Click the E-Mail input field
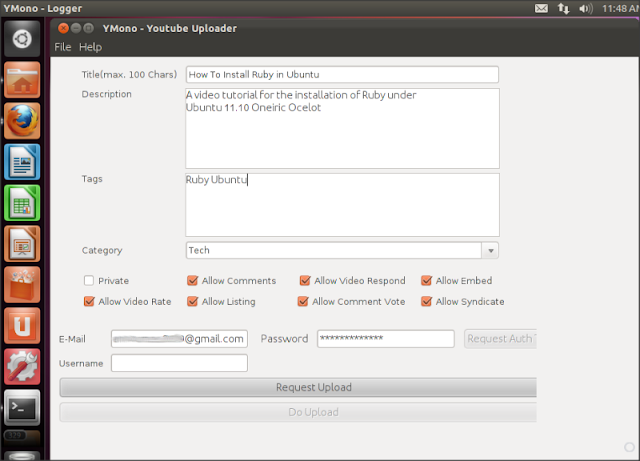 click(179, 339)
